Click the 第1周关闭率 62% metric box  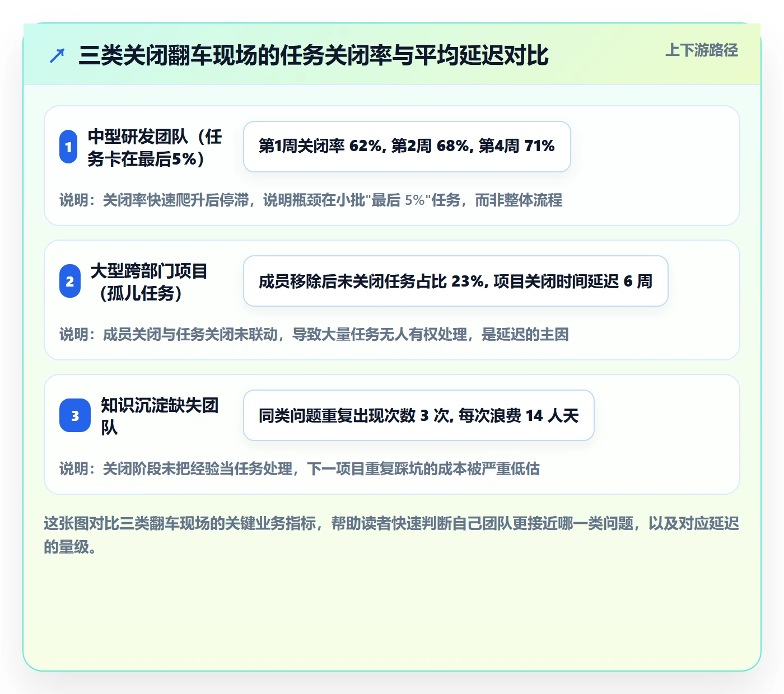click(x=407, y=147)
